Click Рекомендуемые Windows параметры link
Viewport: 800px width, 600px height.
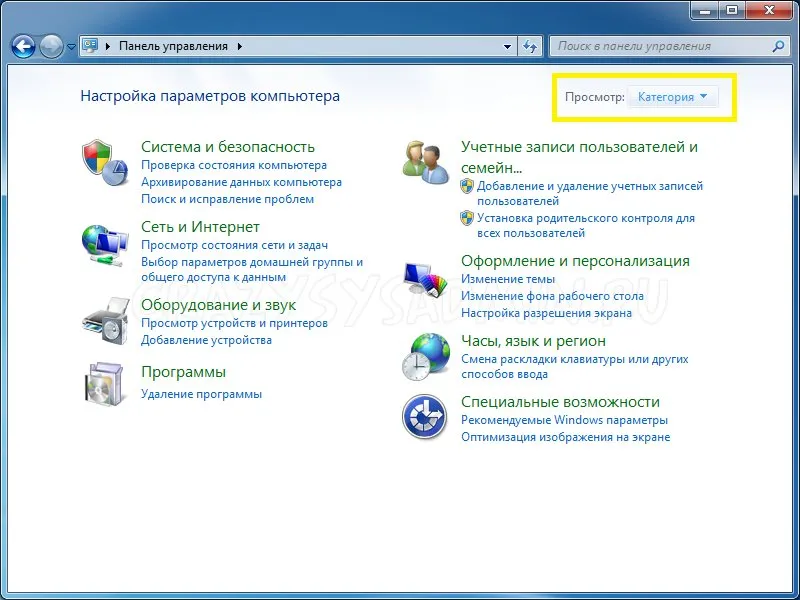pos(564,420)
